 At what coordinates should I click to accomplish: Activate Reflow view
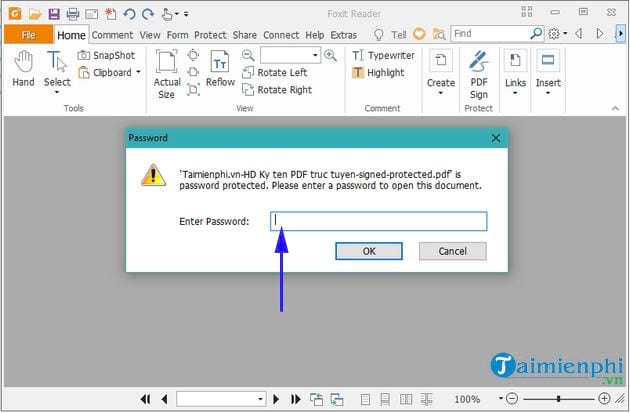(220, 69)
